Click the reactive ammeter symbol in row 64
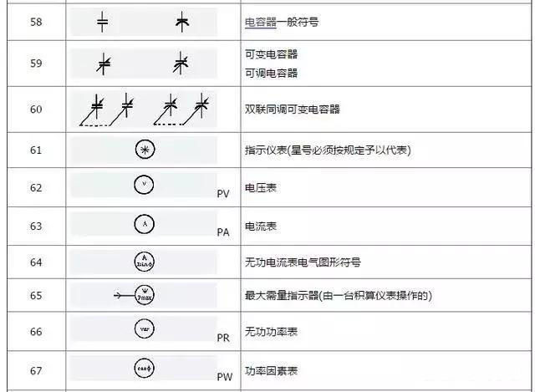This screenshot has width=535, height=392. click(144, 261)
